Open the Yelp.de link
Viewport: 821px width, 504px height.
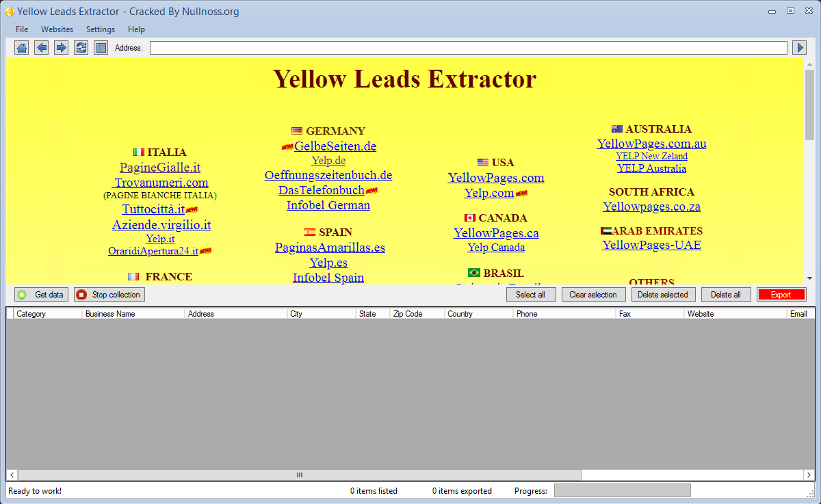coord(328,161)
